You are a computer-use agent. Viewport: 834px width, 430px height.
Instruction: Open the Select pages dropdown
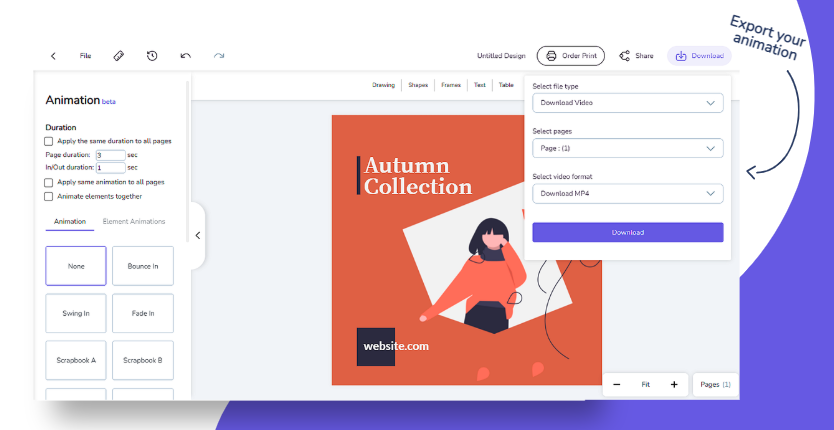coord(628,148)
